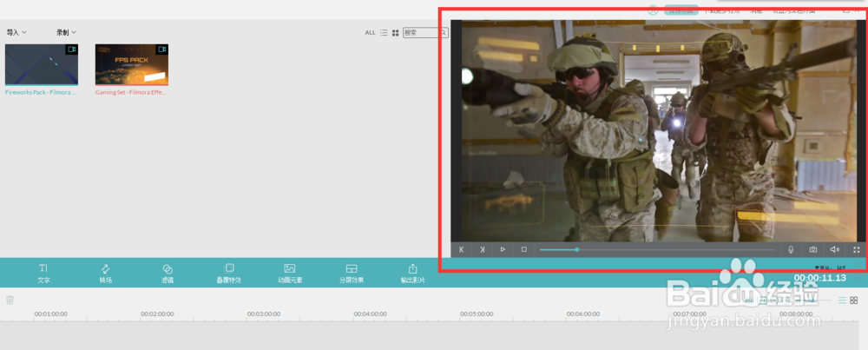
Task: Click the preview playback progress slider
Action: tap(657, 250)
